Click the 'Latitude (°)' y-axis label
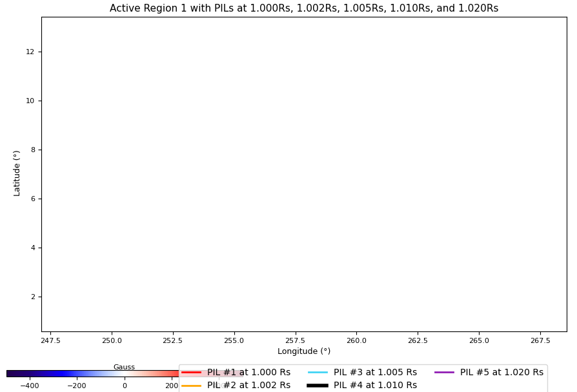The image size is (577, 392). coord(17,173)
